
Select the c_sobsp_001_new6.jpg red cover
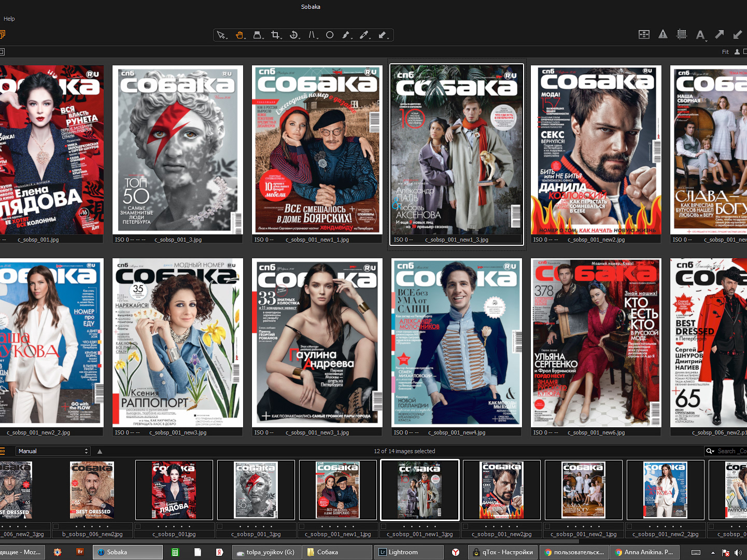(x=596, y=343)
